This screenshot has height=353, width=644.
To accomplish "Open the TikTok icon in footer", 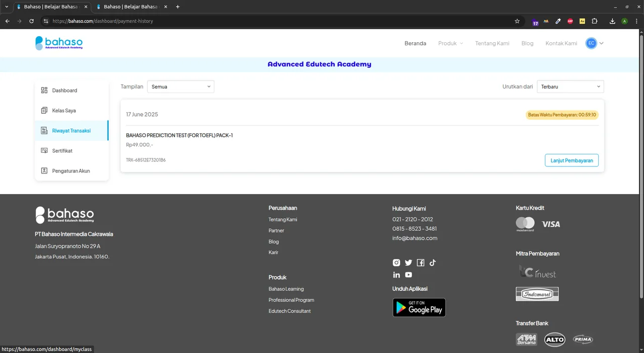I will point(433,262).
